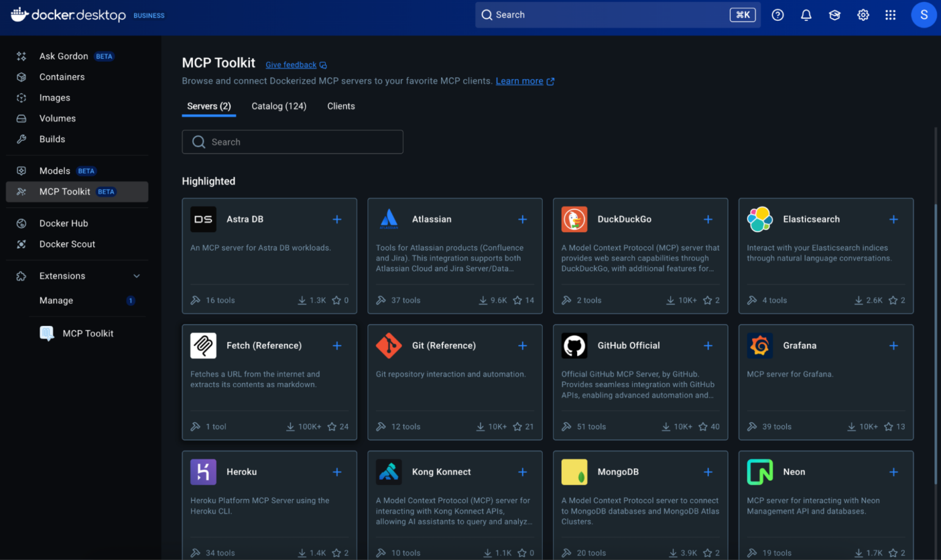This screenshot has height=560, width=941.
Task: Collapse the Extensions section chevron
Action: [x=136, y=276]
